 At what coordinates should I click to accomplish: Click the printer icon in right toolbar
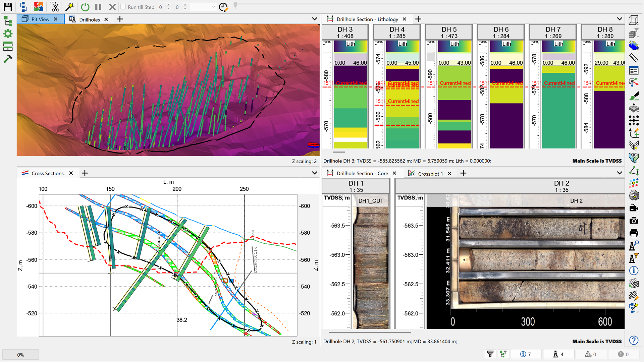point(633,233)
